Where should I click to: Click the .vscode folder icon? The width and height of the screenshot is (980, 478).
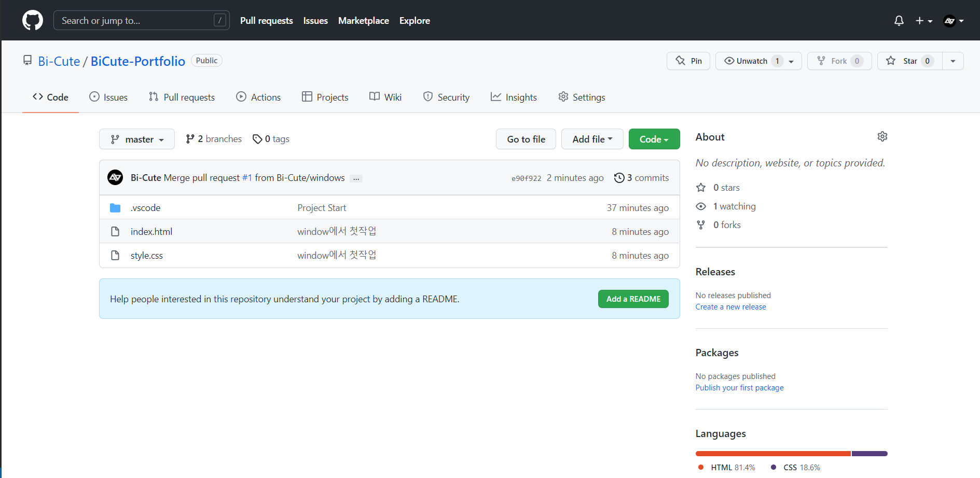[x=115, y=208]
